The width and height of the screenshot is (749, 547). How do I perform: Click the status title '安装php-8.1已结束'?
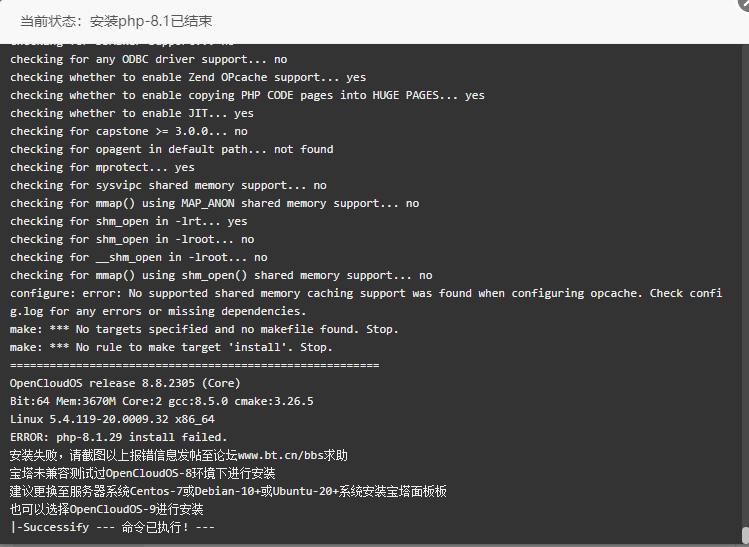[151, 21]
